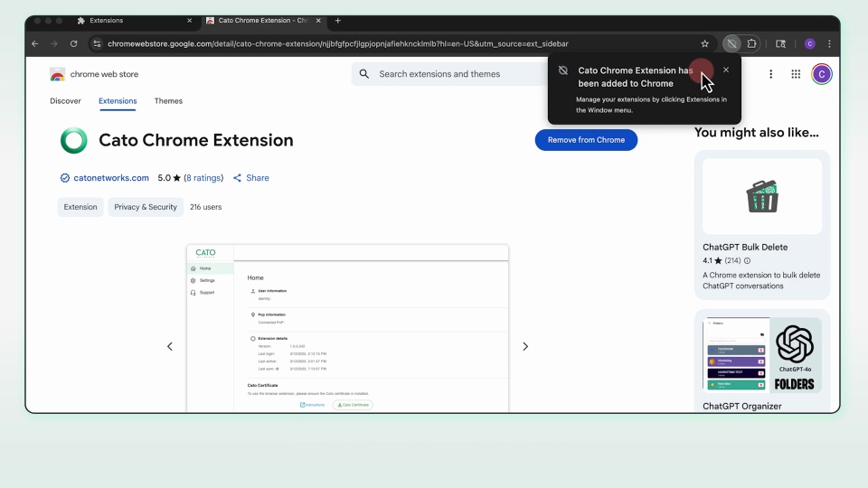Open the Google apps grid

(796, 74)
